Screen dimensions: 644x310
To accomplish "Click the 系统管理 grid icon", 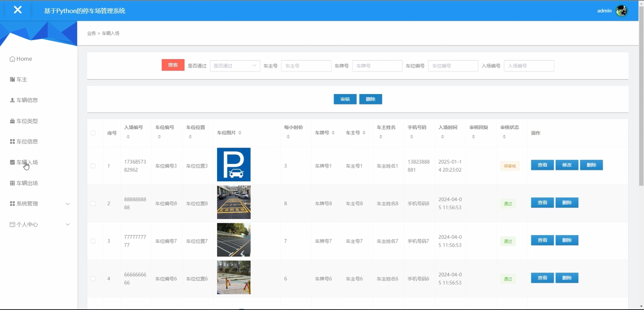I will click(x=12, y=204).
